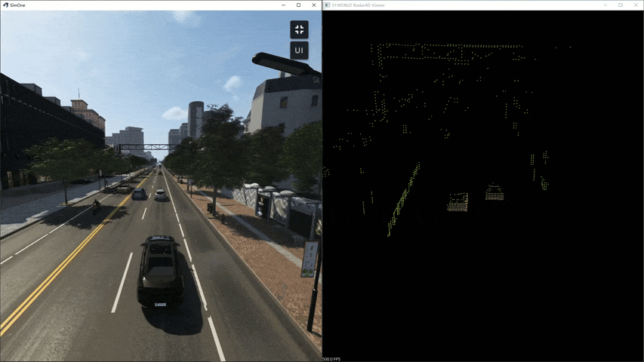
Task: Select the black SUV ego vehicle
Action: click(x=160, y=270)
